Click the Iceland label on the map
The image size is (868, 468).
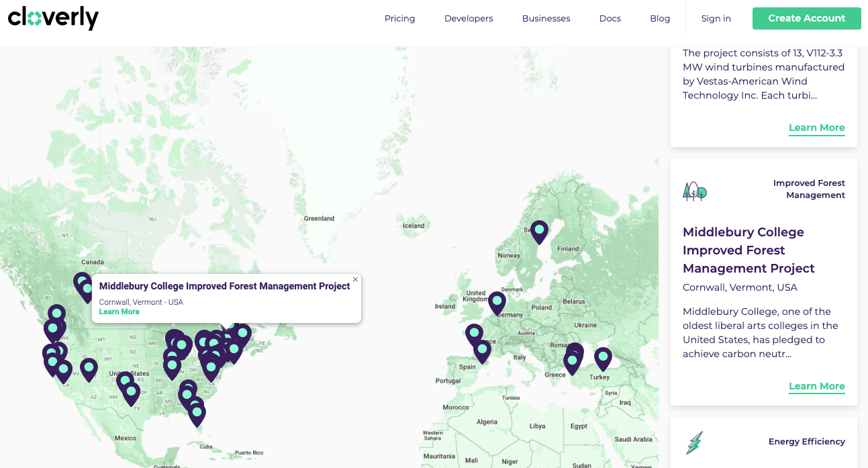click(414, 226)
